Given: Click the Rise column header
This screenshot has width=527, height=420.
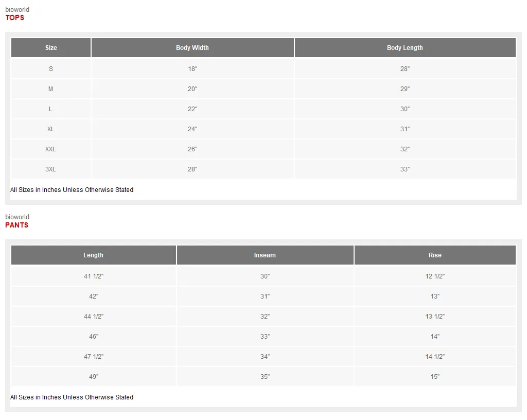Looking at the screenshot, I should (435, 255).
